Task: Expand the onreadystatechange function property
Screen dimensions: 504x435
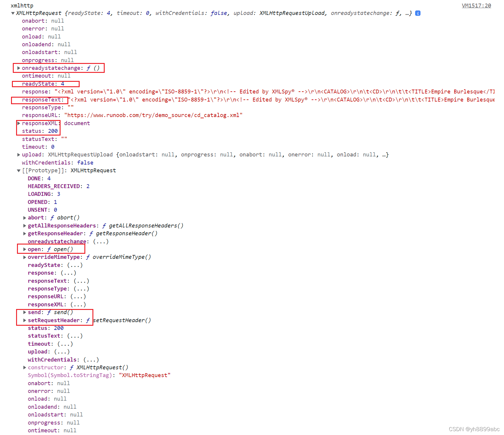Action: [x=18, y=68]
